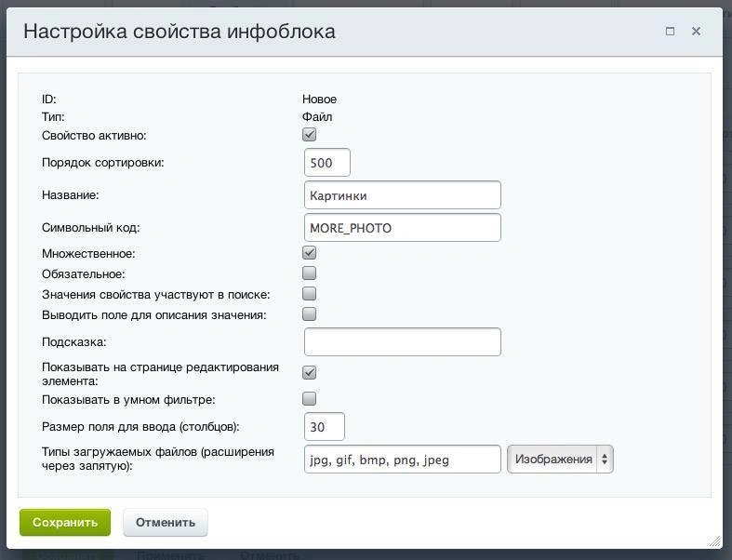Enable Выводить поле для описания значения

(x=309, y=313)
